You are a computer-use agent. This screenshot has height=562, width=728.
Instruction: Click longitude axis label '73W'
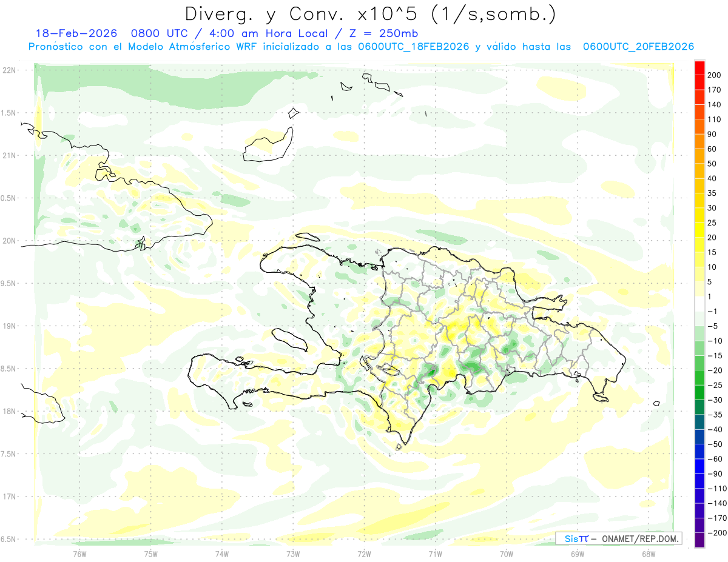pyautogui.click(x=293, y=554)
